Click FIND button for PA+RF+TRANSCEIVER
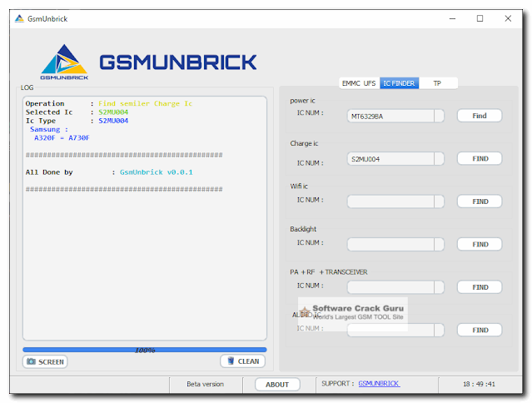This screenshot has width=532, height=403. (480, 287)
